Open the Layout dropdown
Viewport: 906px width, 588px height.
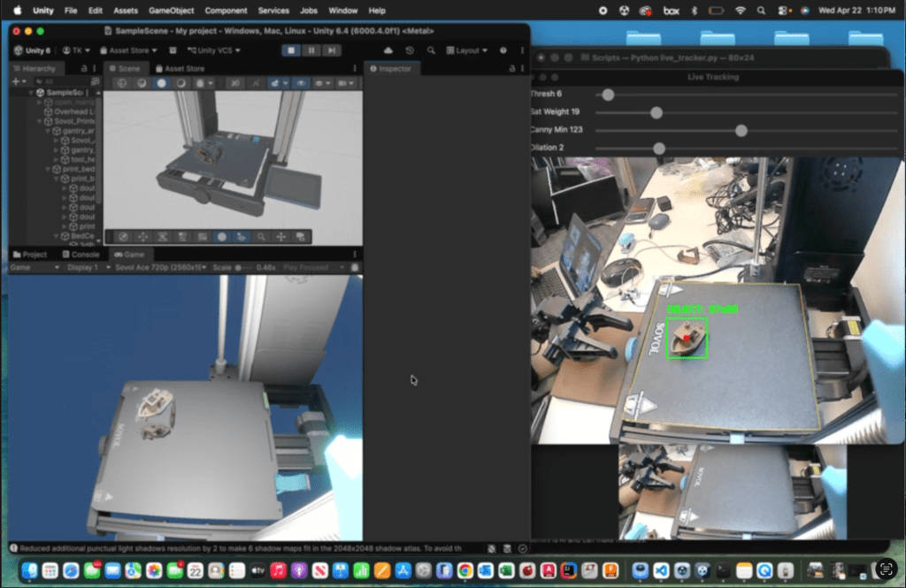[467, 50]
